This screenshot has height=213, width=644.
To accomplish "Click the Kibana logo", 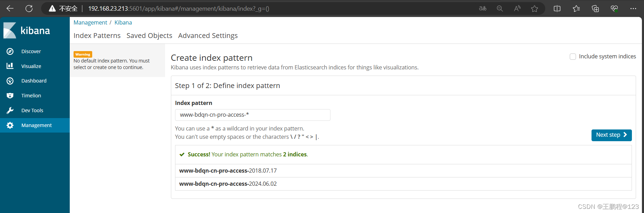I will (27, 30).
